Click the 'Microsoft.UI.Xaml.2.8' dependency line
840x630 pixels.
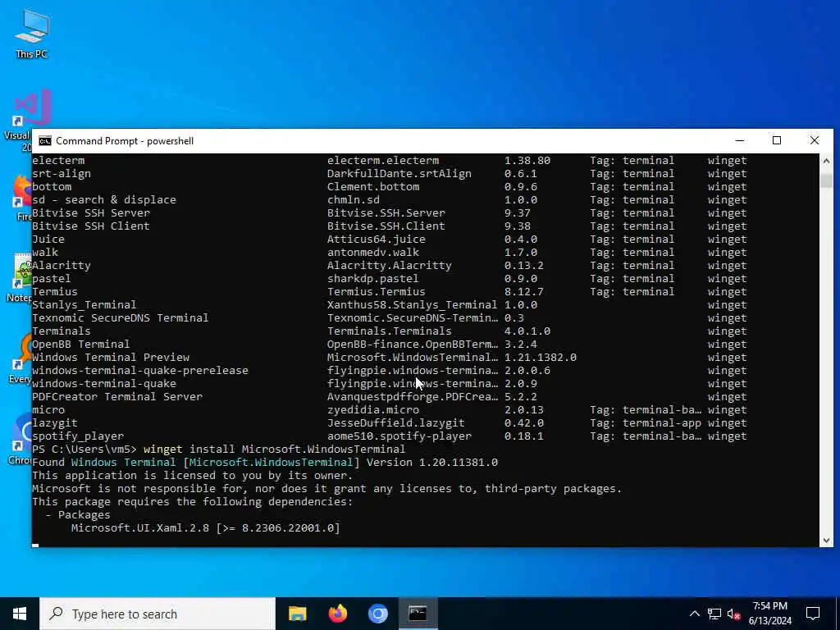coord(206,527)
